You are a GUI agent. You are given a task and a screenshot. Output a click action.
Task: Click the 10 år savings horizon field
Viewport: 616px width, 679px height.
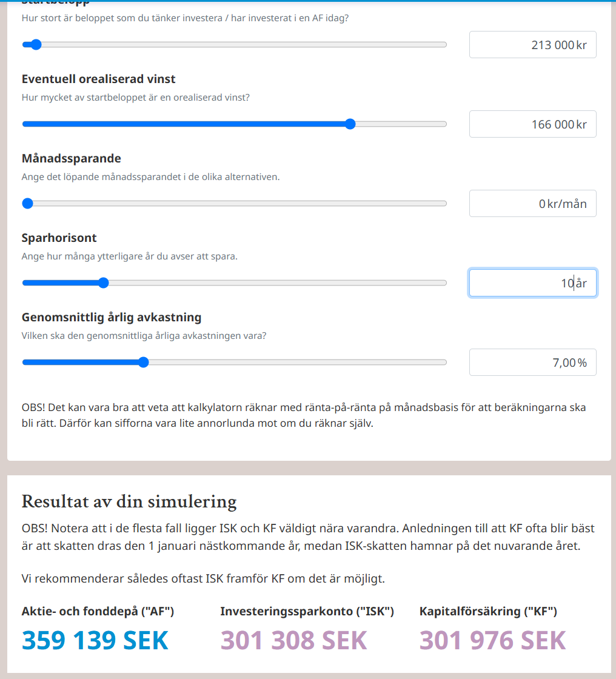[x=532, y=283]
